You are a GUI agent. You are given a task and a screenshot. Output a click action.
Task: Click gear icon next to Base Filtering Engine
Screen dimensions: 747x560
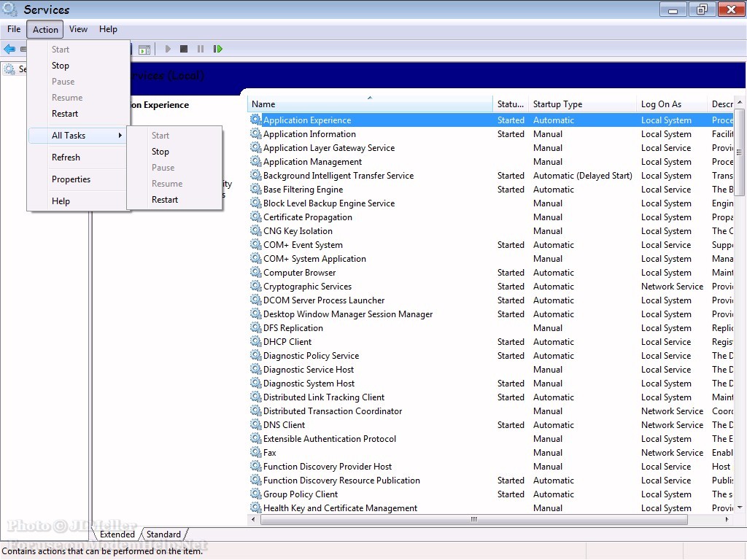pos(256,189)
